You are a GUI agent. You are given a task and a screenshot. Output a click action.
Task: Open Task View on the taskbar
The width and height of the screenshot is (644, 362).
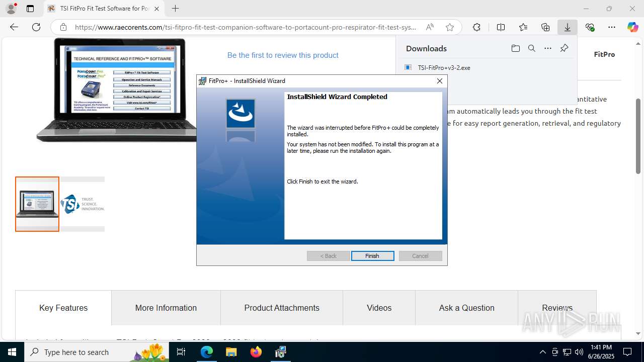coord(181,352)
